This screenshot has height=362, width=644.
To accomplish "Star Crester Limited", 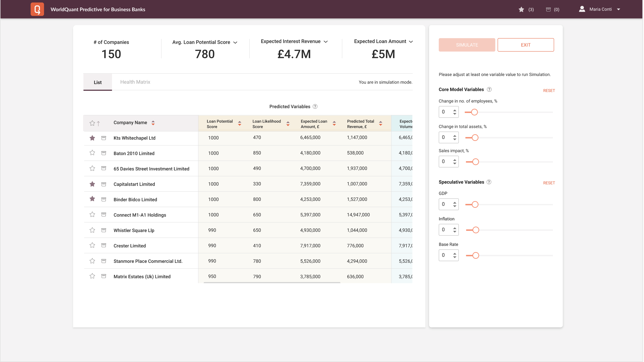I will pyautogui.click(x=92, y=245).
